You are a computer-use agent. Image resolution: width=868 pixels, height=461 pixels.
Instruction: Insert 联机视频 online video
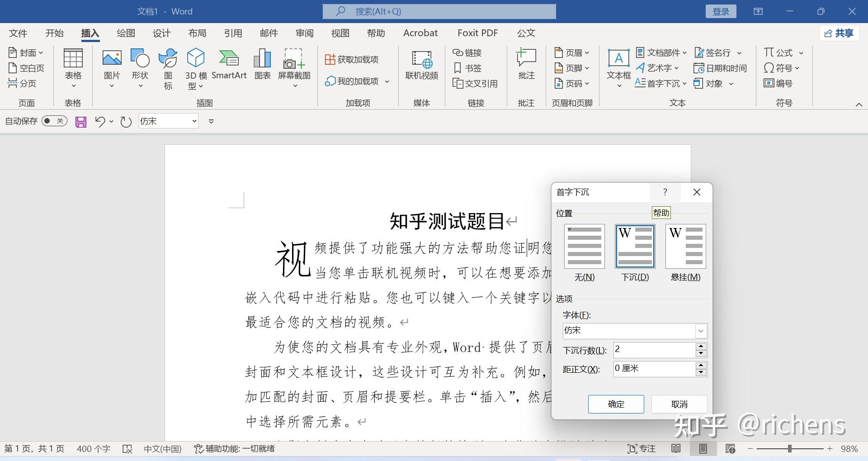422,64
